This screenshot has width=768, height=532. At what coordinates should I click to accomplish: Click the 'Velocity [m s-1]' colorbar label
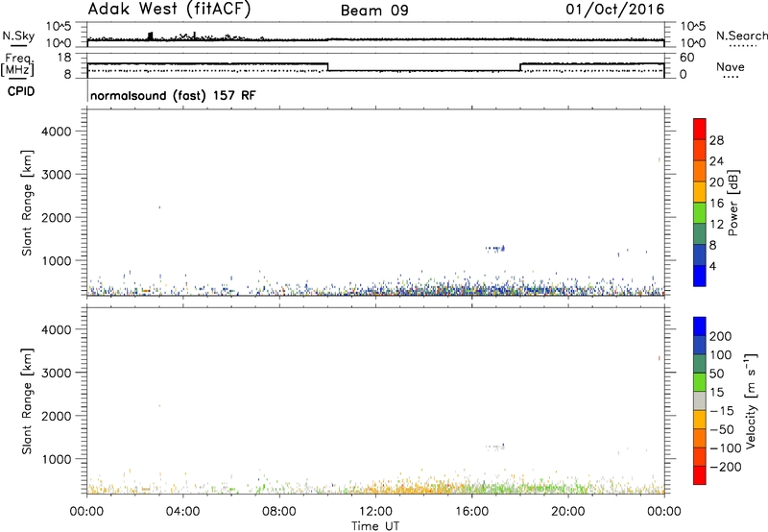pos(751,400)
